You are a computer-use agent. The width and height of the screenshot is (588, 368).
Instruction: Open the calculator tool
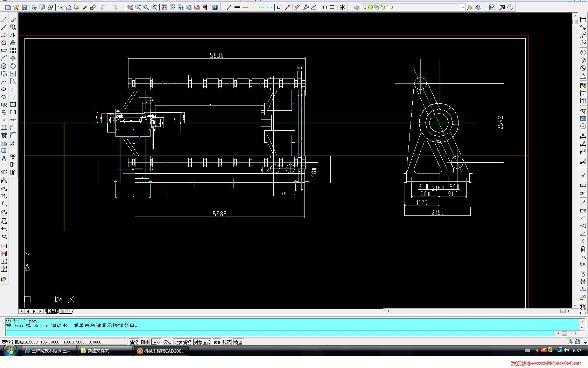click(x=205, y=7)
